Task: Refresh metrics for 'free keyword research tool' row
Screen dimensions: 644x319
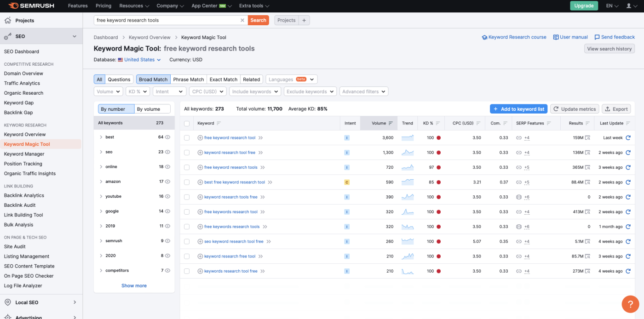Action: tap(628, 138)
